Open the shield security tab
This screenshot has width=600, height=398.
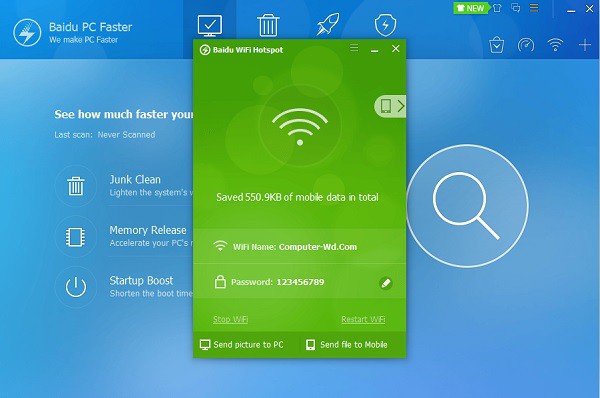point(385,25)
